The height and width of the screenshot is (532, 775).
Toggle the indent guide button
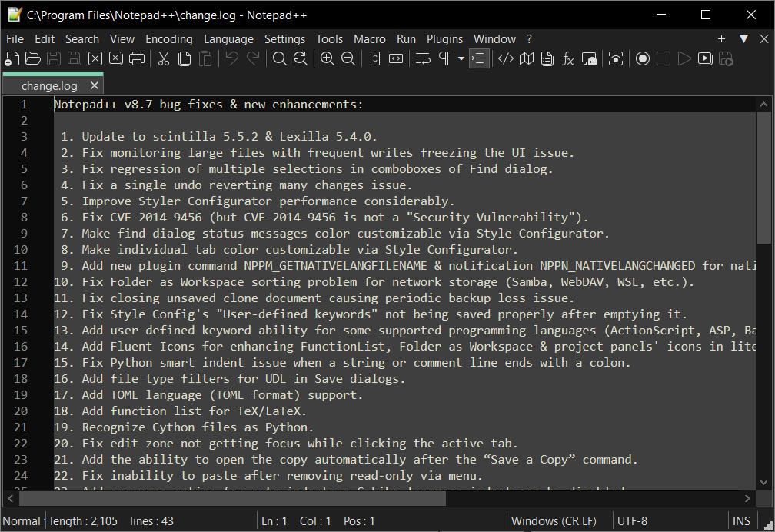[479, 58]
